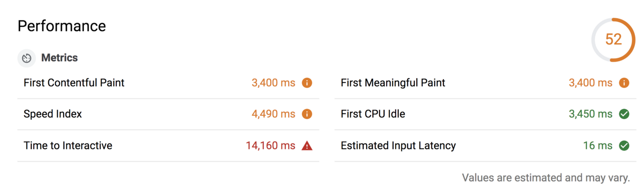Expand the First Meaningful Paint row
Screen dimensions: 644x191
[x=485, y=83]
